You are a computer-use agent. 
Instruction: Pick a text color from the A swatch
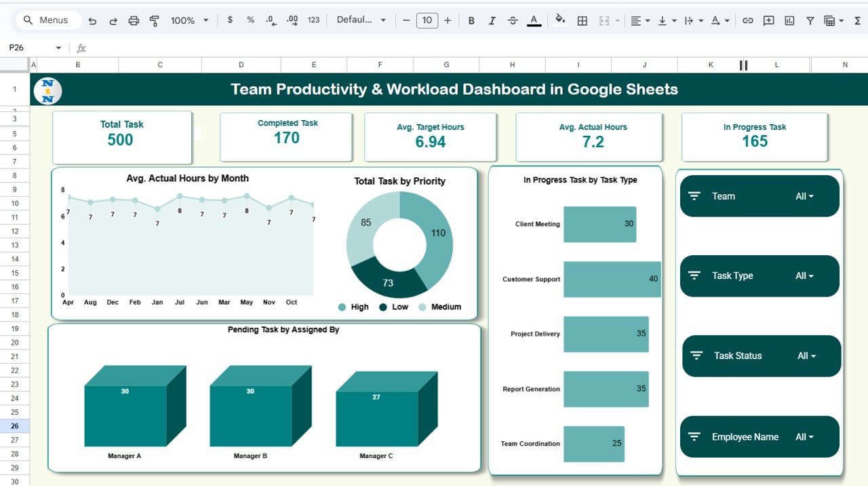click(534, 20)
